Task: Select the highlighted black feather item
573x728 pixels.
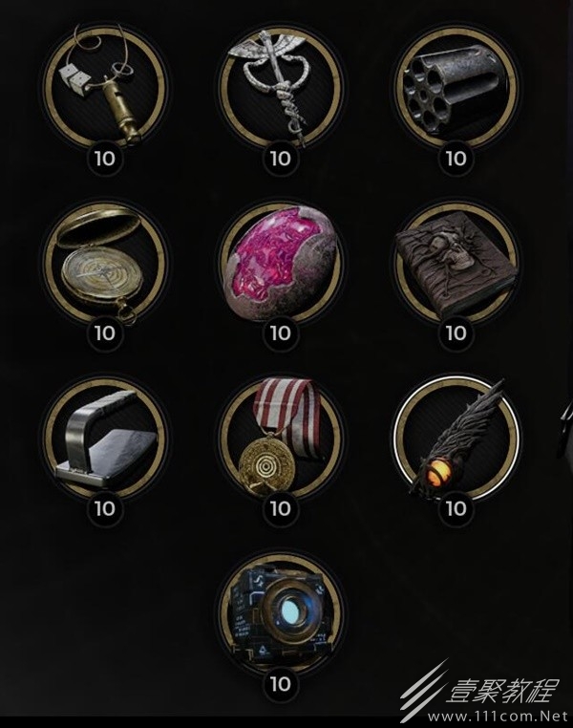Action: pyautogui.click(x=456, y=438)
